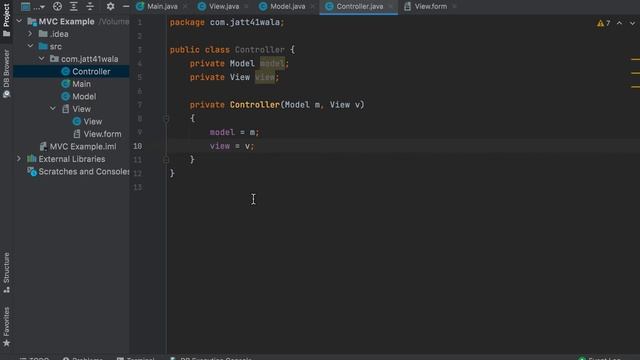The height and width of the screenshot is (360, 640).
Task: Click third warning stripe on right gutter
Action: [x=635, y=87]
